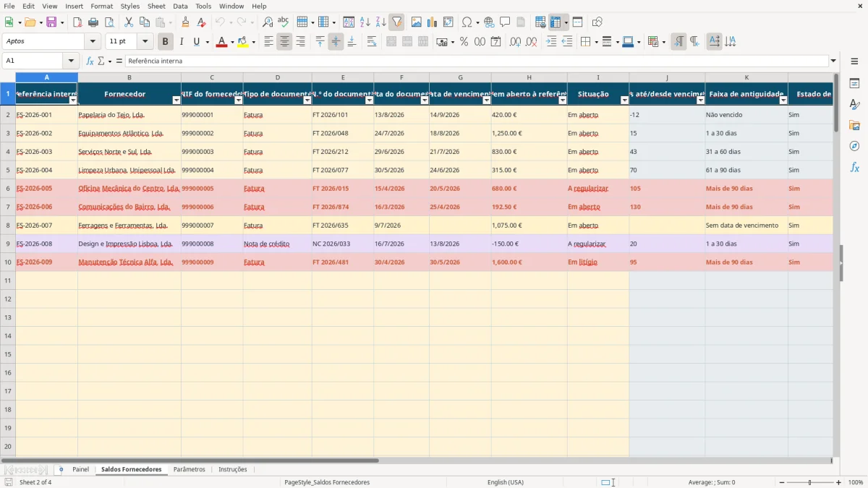
Task: Click the Define Print Area icon
Action: [x=540, y=22]
